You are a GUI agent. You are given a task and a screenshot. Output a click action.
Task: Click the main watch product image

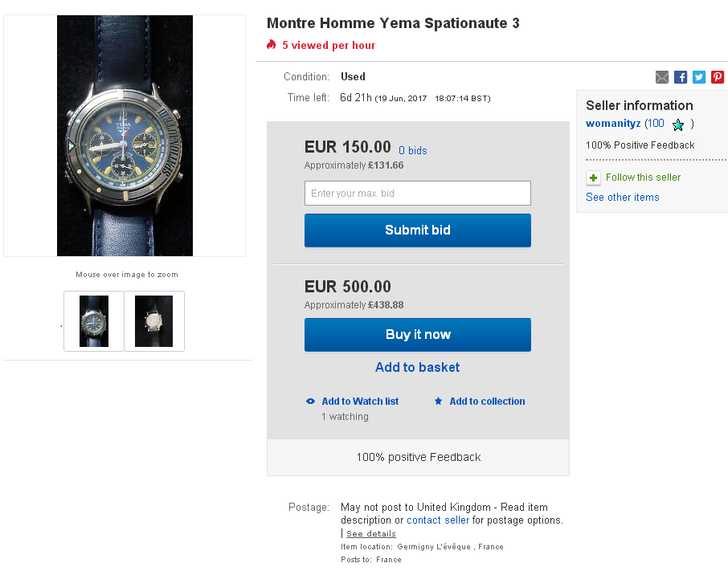125,136
